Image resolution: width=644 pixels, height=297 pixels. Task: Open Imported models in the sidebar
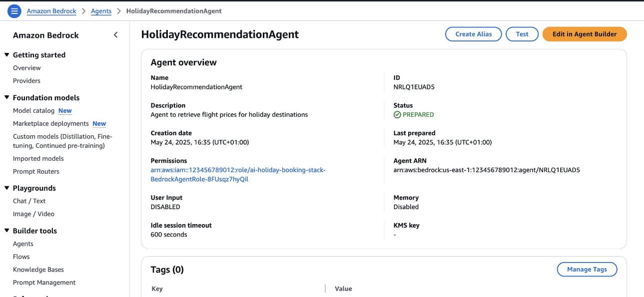[x=38, y=159]
